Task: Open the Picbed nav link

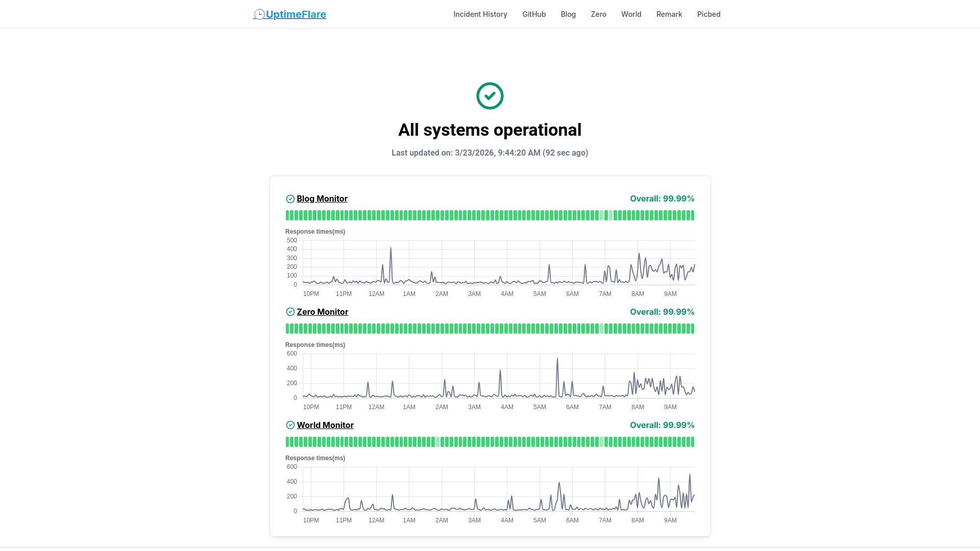Action: click(x=709, y=14)
